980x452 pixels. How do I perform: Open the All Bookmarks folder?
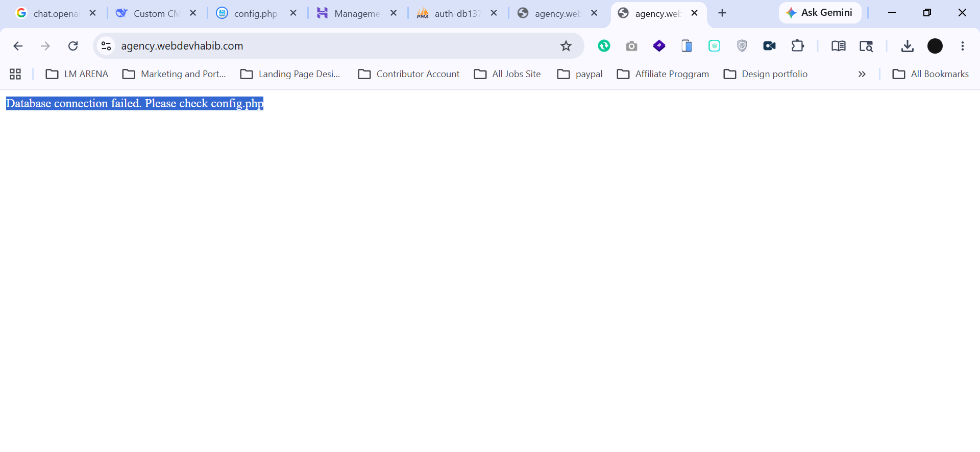pyautogui.click(x=930, y=74)
